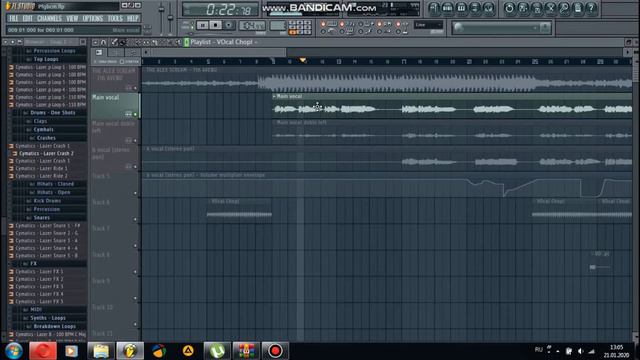640x360 pixels.
Task: Open the TOOLS menu
Action: 115,19
